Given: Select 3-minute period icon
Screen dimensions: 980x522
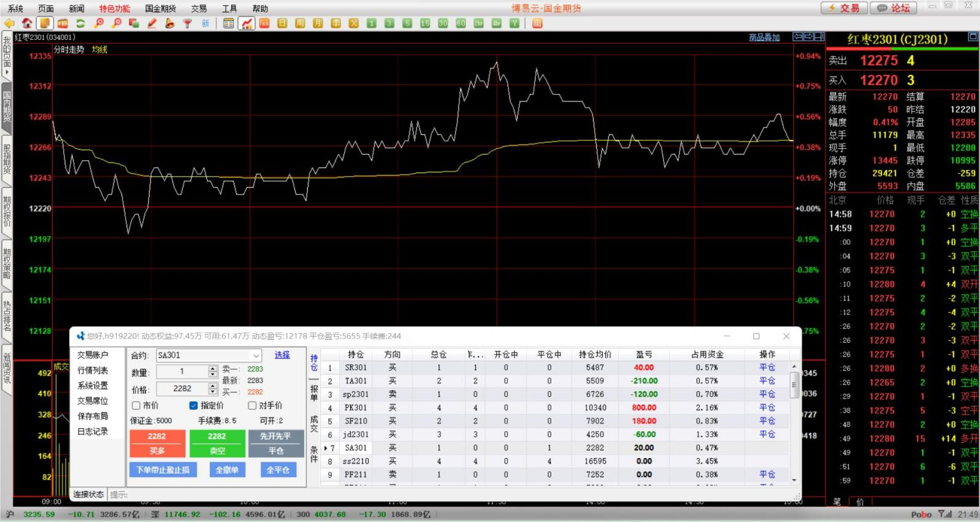Looking at the screenshot, I should pyautogui.click(x=389, y=23).
